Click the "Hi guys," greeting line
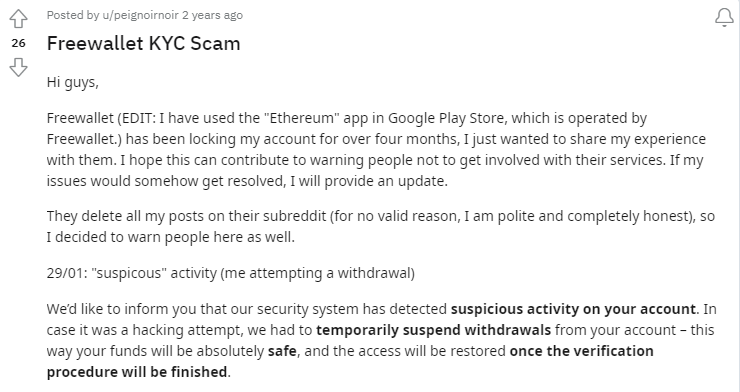The image size is (740, 392). (73, 83)
